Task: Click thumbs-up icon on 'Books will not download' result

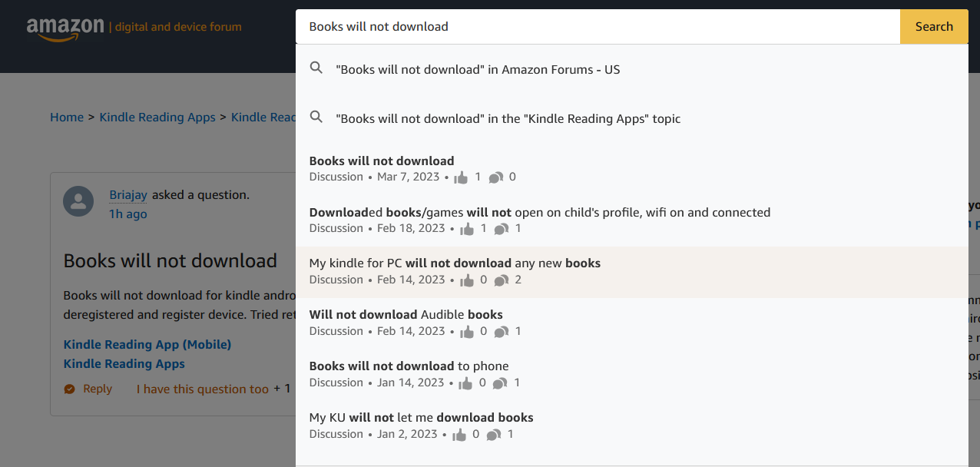Action: click(x=461, y=176)
